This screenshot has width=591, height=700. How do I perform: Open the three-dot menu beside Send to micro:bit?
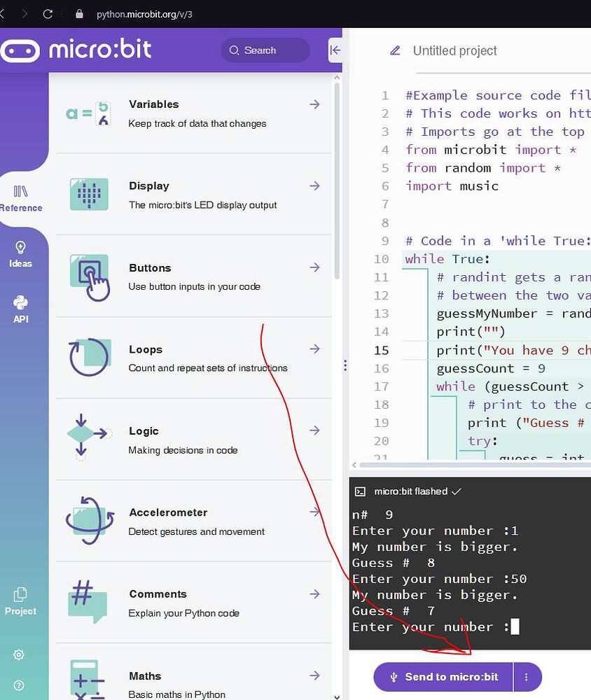pos(527,677)
